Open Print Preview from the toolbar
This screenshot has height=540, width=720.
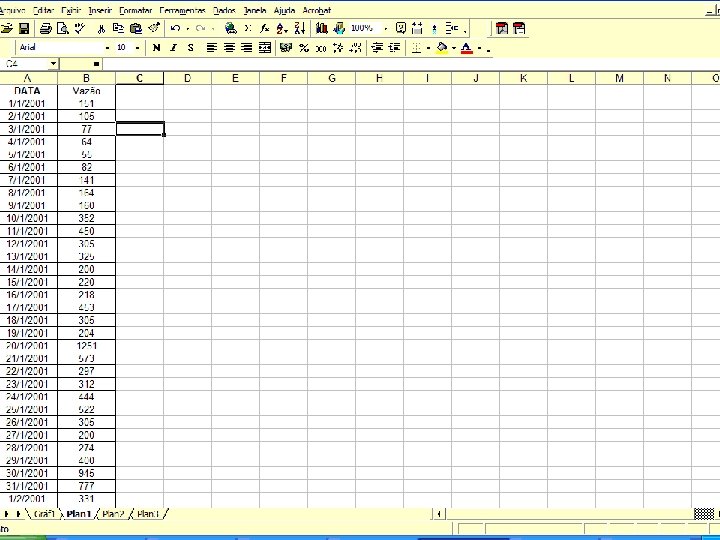click(x=63, y=28)
